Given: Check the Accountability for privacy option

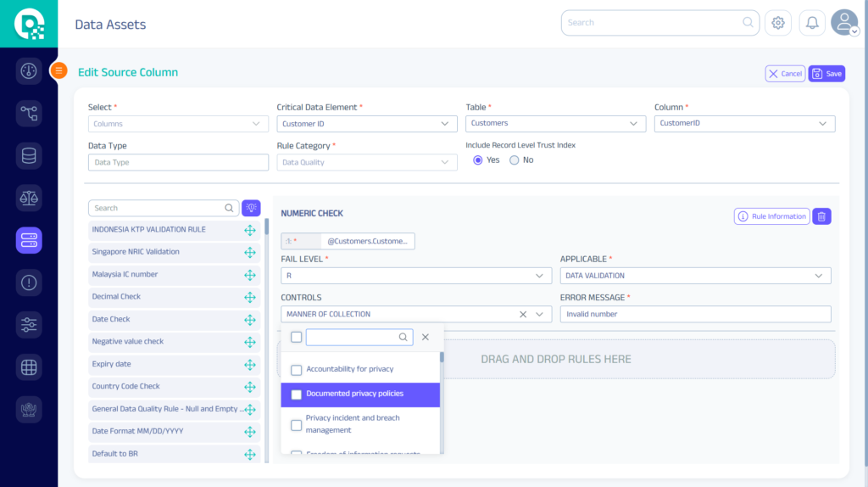Looking at the screenshot, I should (297, 370).
